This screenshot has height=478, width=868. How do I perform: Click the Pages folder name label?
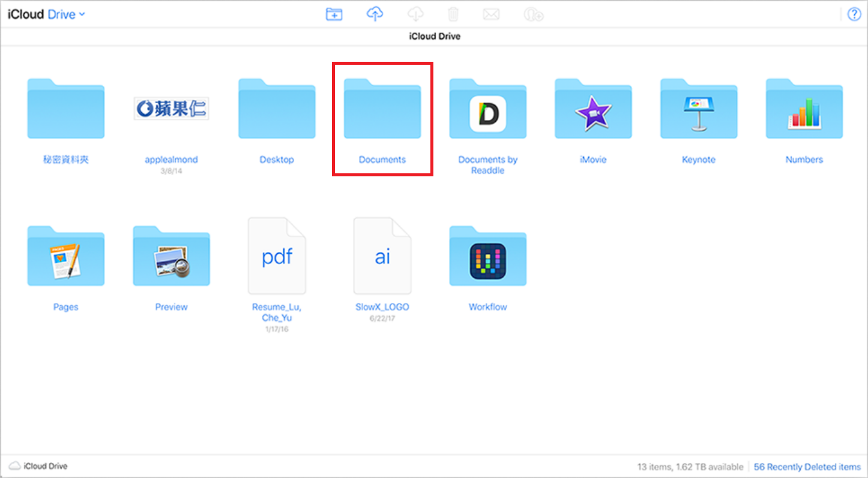(66, 307)
